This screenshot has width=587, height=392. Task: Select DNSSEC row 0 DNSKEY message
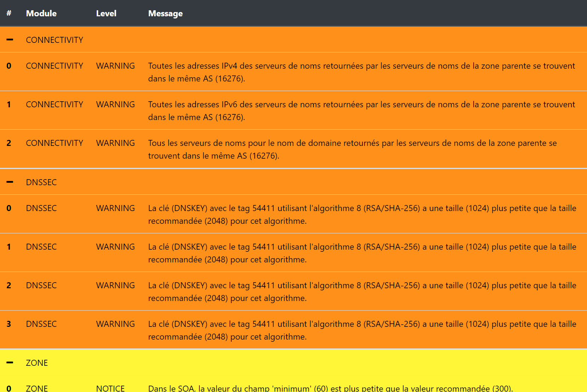pyautogui.click(x=362, y=215)
